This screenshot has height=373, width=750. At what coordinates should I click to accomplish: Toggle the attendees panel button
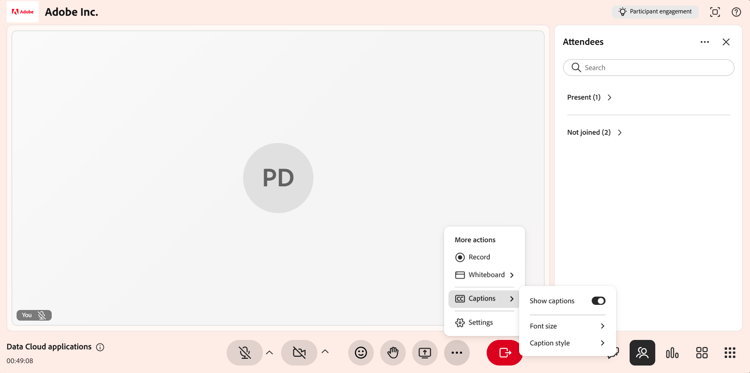[x=642, y=353]
